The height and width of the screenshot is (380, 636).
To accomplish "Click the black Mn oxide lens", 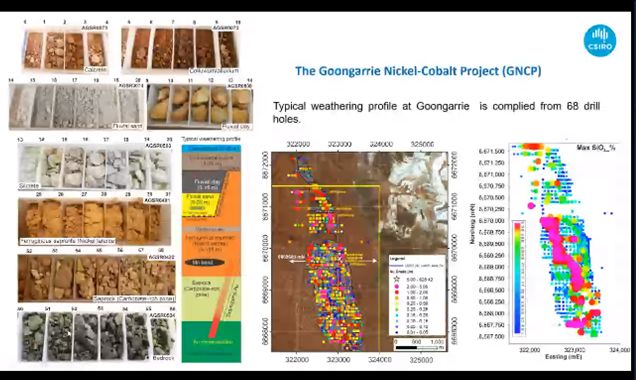I will [x=204, y=262].
